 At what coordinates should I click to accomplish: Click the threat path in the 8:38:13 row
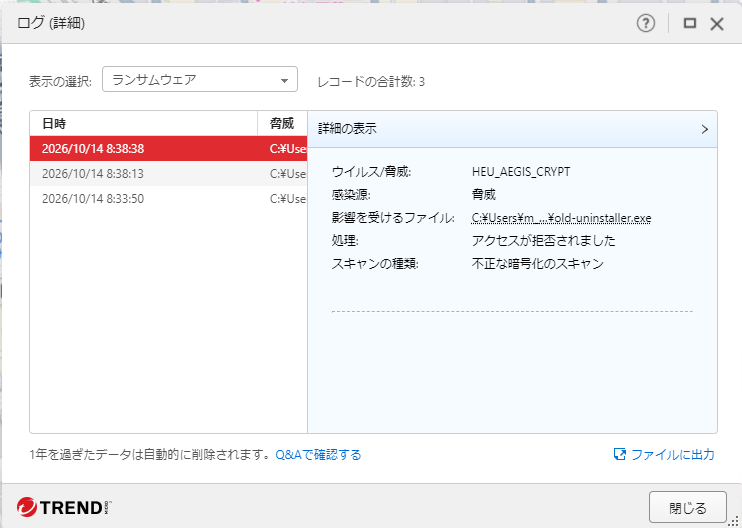(x=288, y=174)
